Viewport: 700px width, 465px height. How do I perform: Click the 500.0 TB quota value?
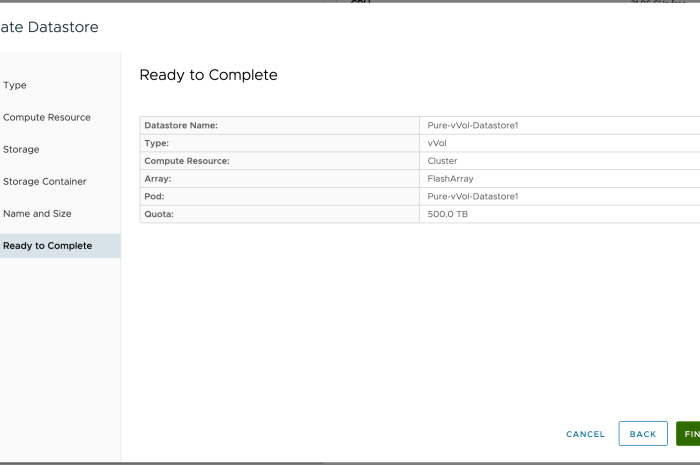click(x=447, y=215)
